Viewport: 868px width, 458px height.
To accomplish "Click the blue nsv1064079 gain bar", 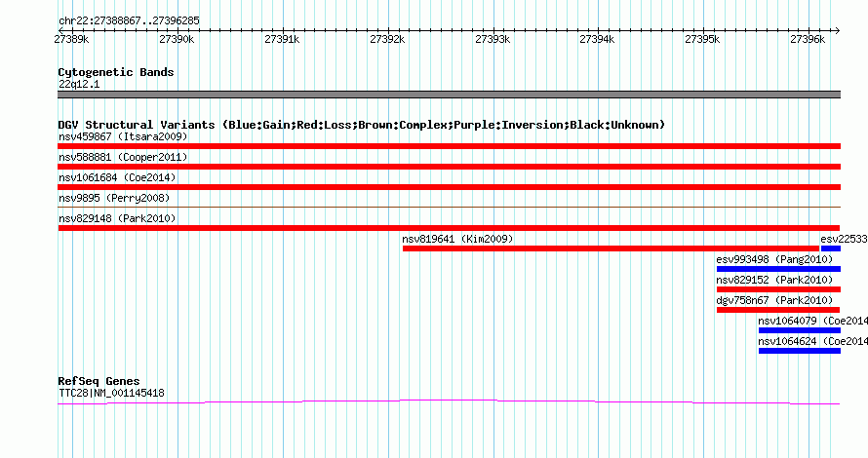I will coord(800,330).
